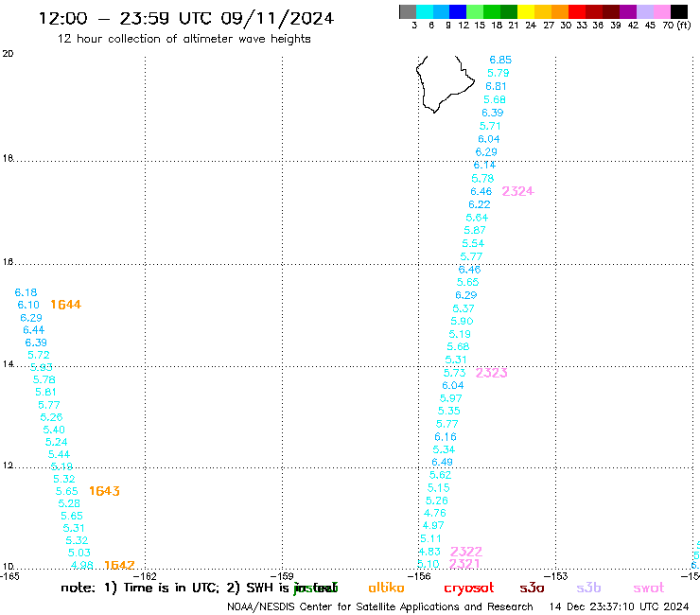The image size is (700, 615).
Task: Select the wave height value 6.49
Action: (x=442, y=463)
